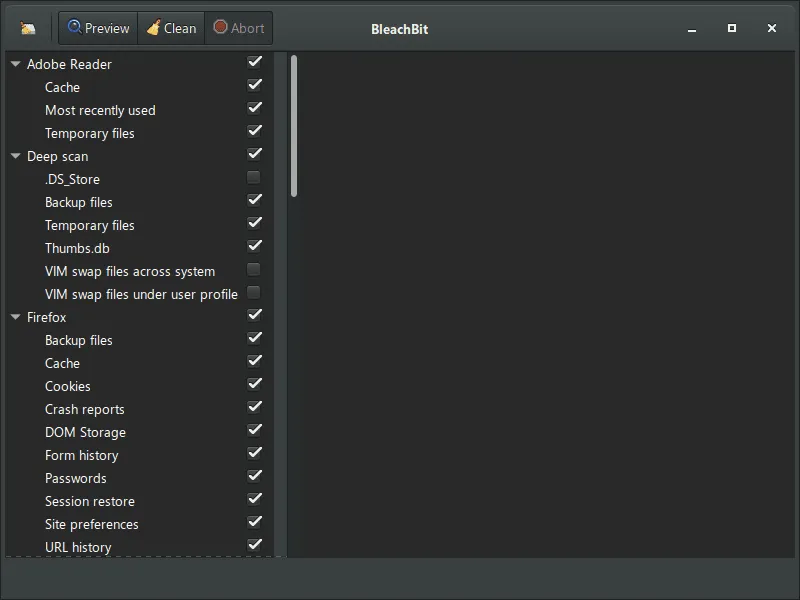Uncheck DOM Storage checkbox

(x=254, y=430)
